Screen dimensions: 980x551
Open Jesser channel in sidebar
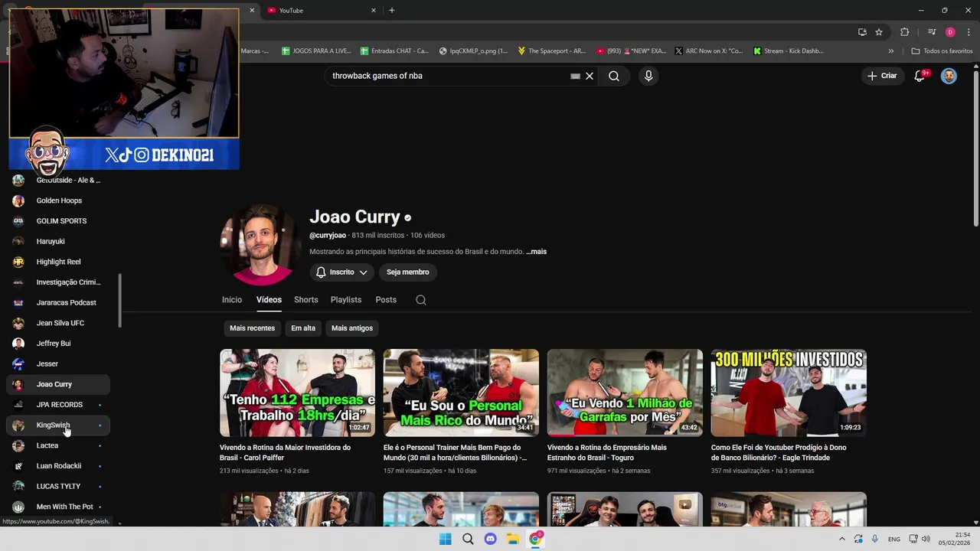58,364
